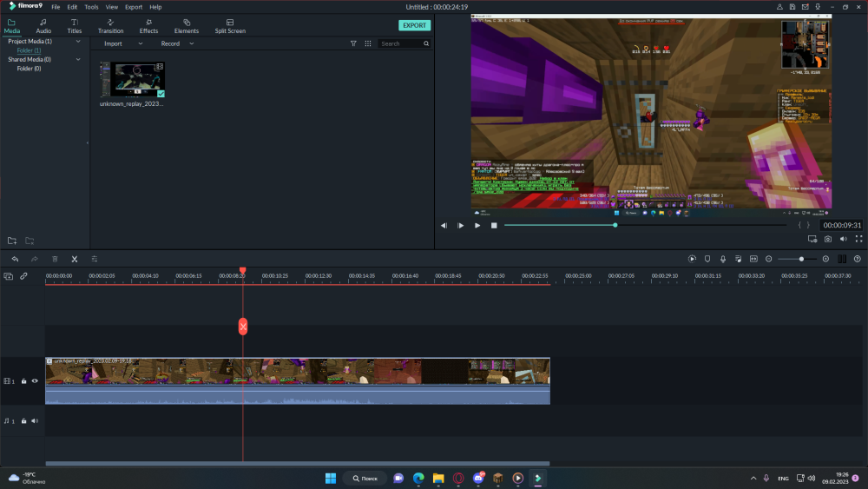Open the Import dropdown

123,43
